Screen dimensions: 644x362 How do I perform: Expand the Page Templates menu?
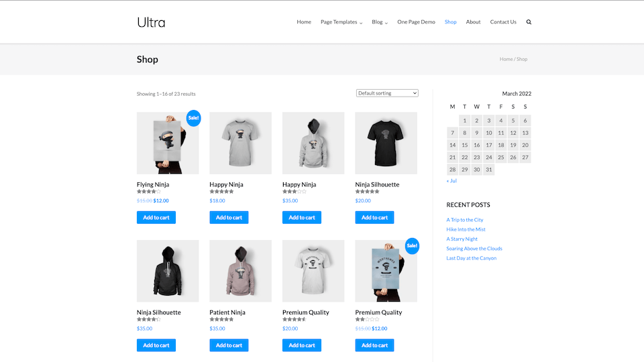pyautogui.click(x=341, y=22)
